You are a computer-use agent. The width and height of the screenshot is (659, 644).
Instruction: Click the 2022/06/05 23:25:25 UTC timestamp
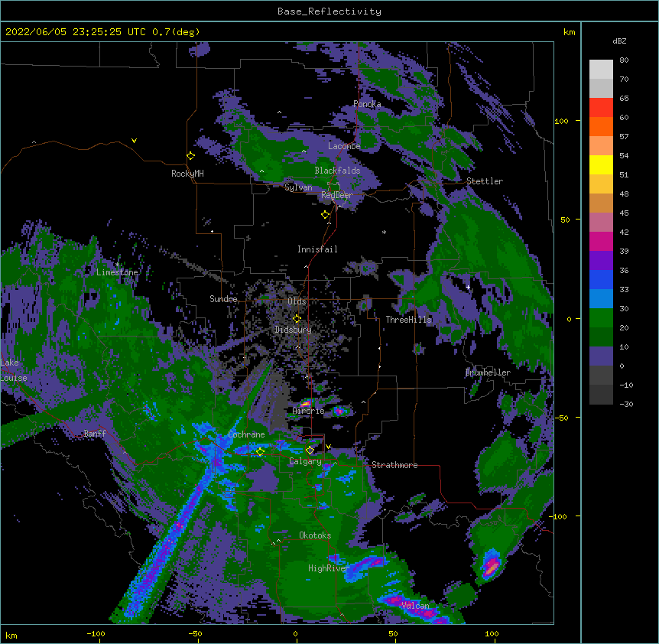click(76, 32)
